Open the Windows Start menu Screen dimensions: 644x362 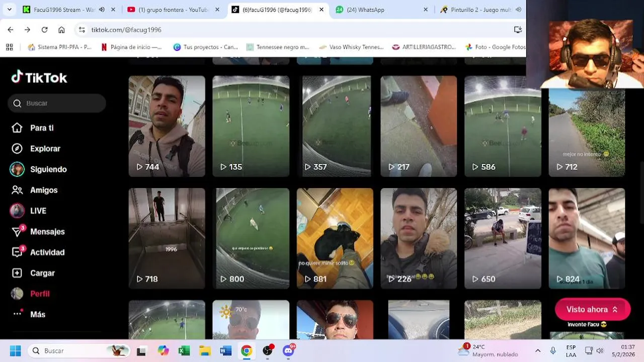pos(15,350)
